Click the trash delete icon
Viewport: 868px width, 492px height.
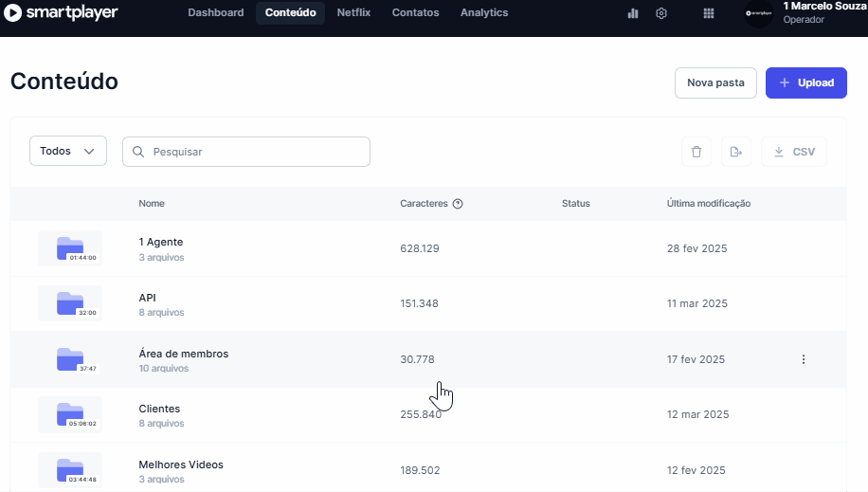696,152
